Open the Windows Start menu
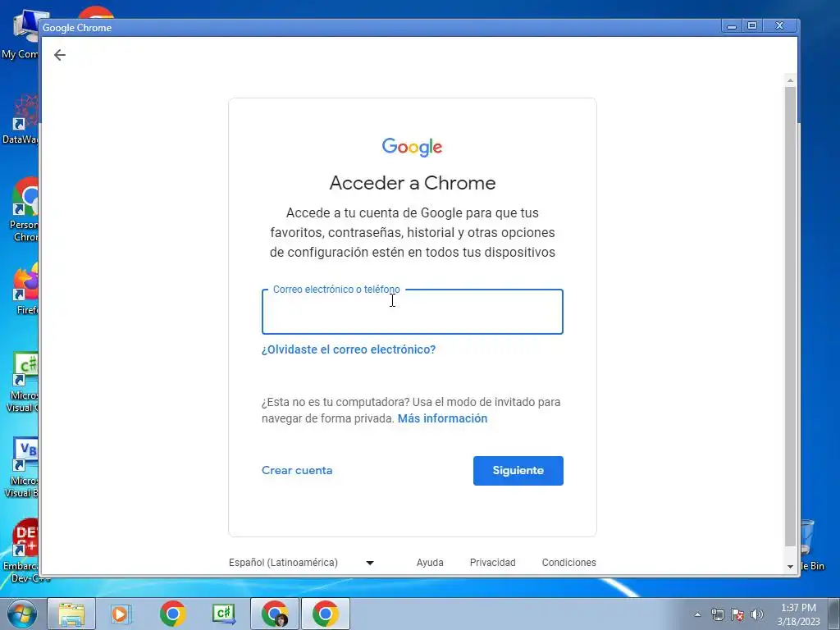 (x=21, y=614)
